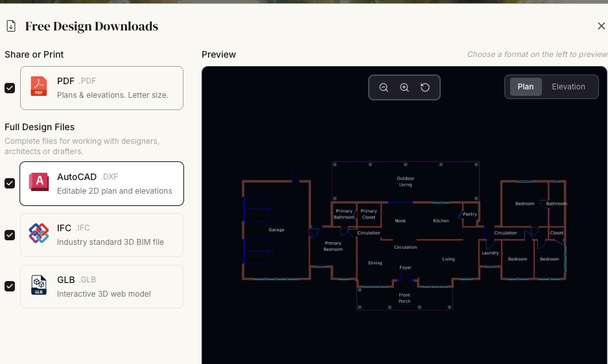The width and height of the screenshot is (608, 364).
Task: Click the Outdoor Living label
Action: point(405,181)
